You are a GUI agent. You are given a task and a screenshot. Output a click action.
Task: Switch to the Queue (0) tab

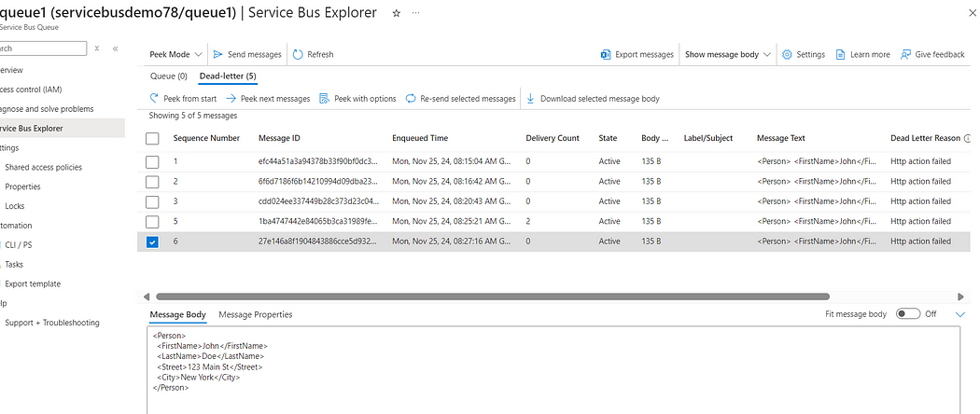point(169,76)
